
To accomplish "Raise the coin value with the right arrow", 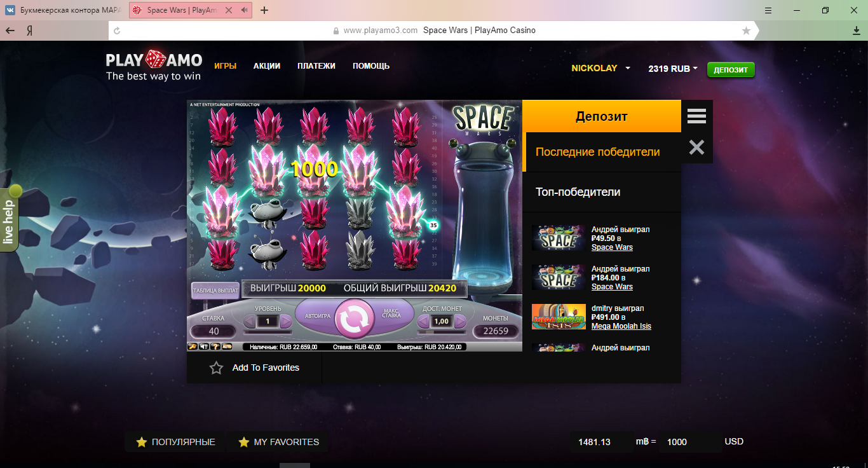I will click(459, 321).
